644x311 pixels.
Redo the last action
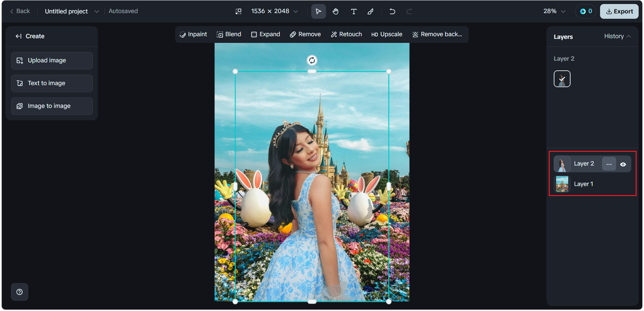[x=409, y=11]
